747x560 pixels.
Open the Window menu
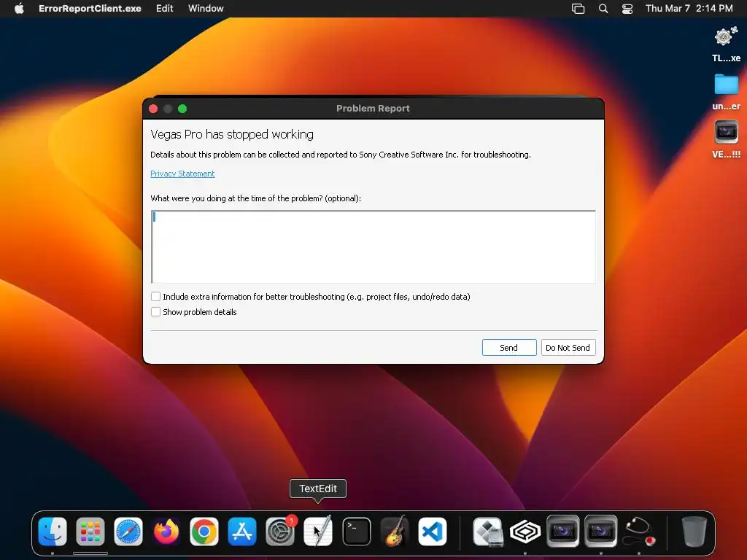[x=206, y=9]
